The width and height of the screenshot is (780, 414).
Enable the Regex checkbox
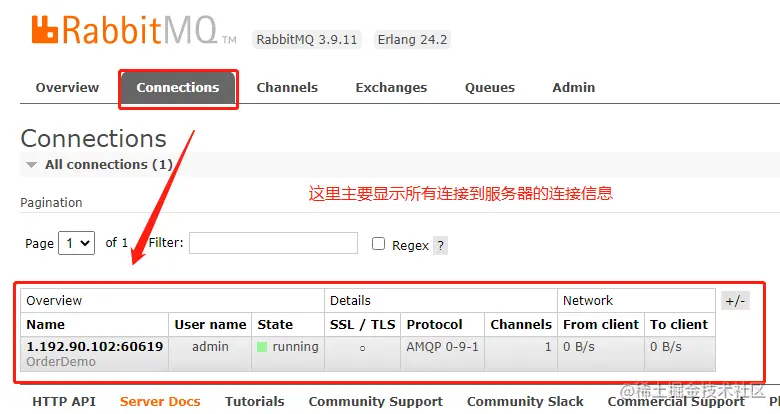tap(379, 243)
